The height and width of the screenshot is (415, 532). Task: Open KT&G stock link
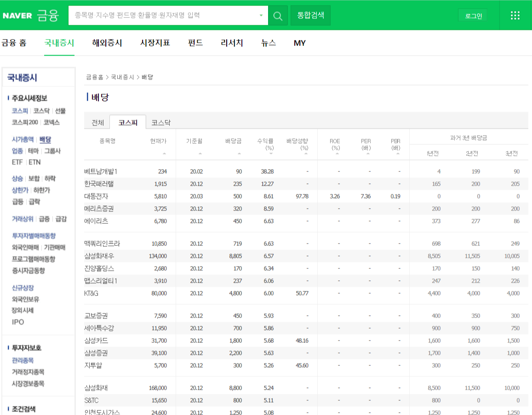point(91,293)
